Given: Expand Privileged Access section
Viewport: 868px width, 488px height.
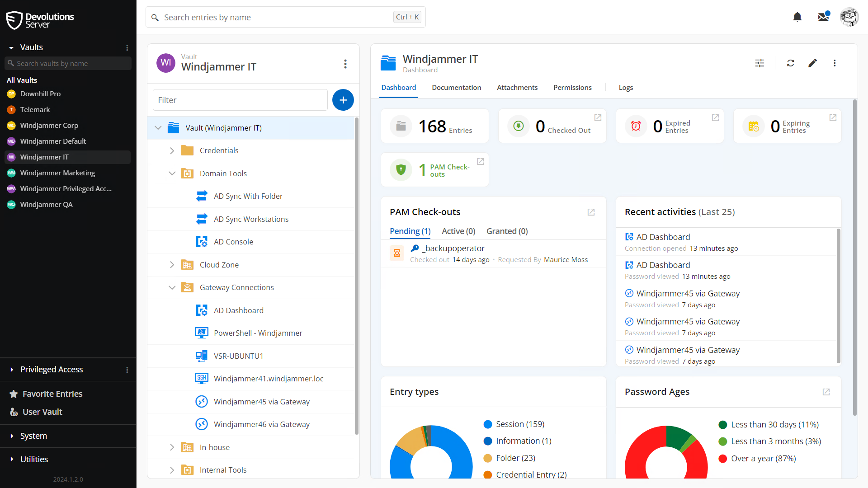Looking at the screenshot, I should pos(11,370).
